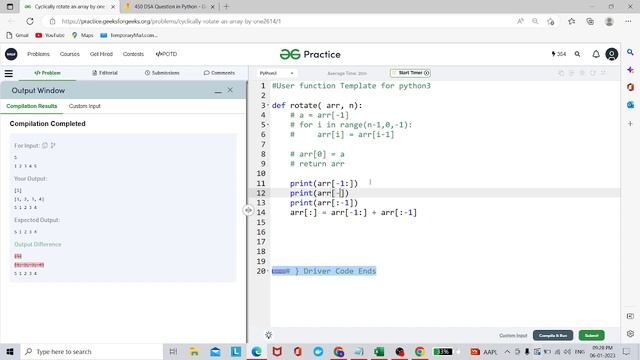Switch to the 450 DSA Question in Python tab
640x360 pixels.
coord(169,7)
